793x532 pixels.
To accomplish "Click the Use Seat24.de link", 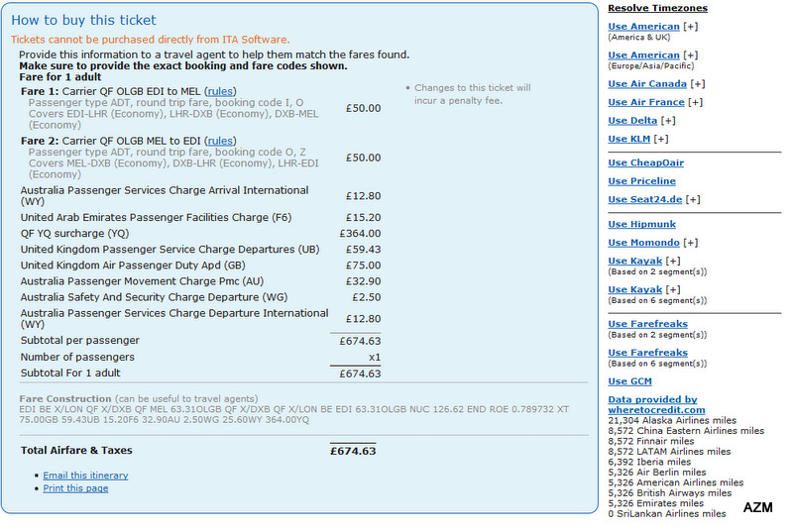I will click(x=645, y=199).
